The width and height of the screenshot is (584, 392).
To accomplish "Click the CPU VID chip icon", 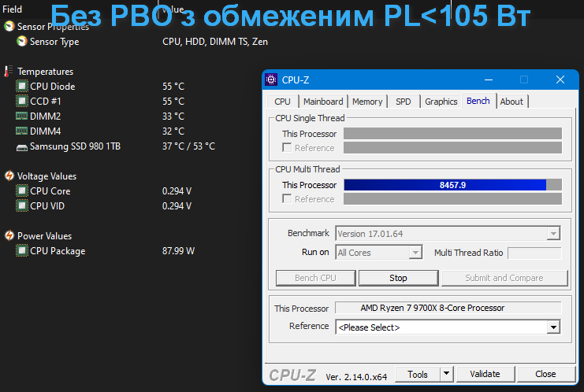I will click(22, 205).
